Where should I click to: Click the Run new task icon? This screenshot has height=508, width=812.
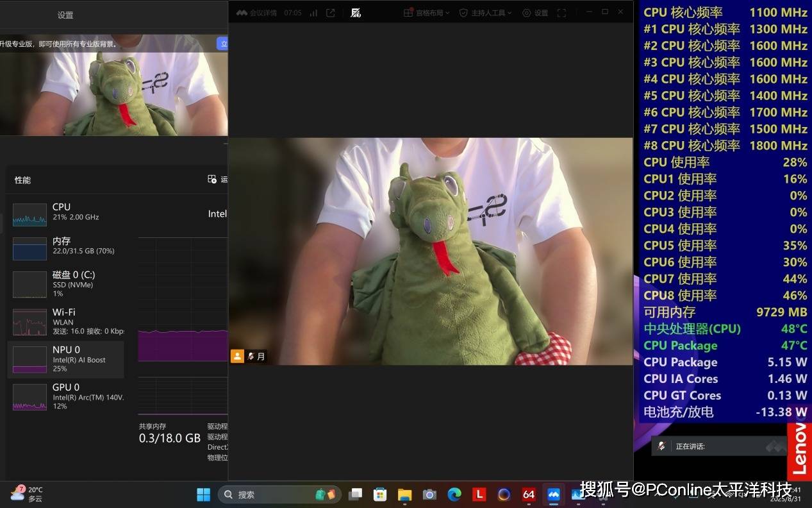point(212,180)
